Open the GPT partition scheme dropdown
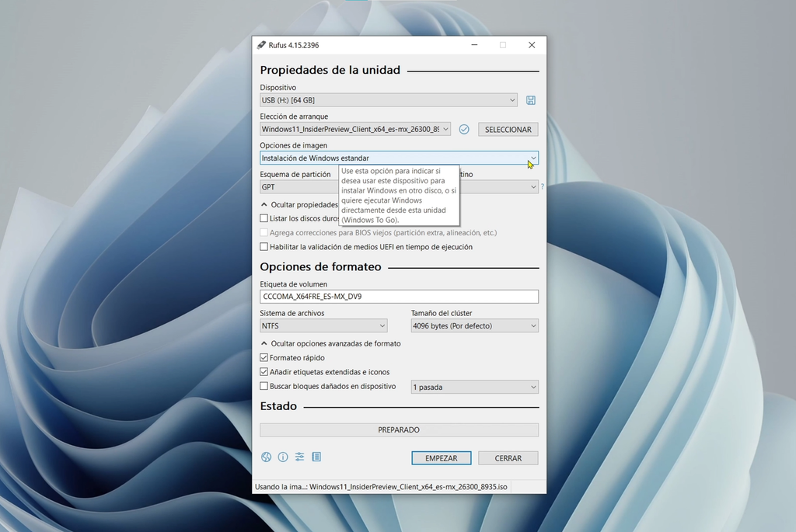796x532 pixels. (x=299, y=187)
